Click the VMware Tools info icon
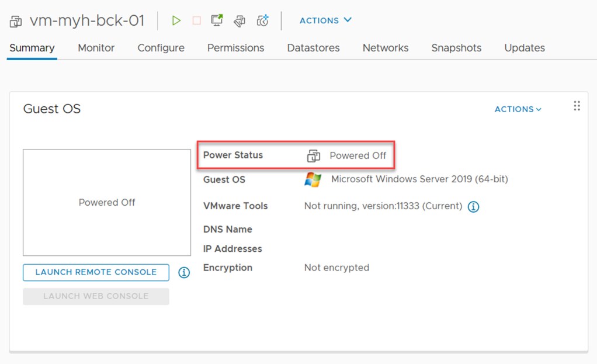Viewport: 597px width, 364px height. pyautogui.click(x=474, y=206)
